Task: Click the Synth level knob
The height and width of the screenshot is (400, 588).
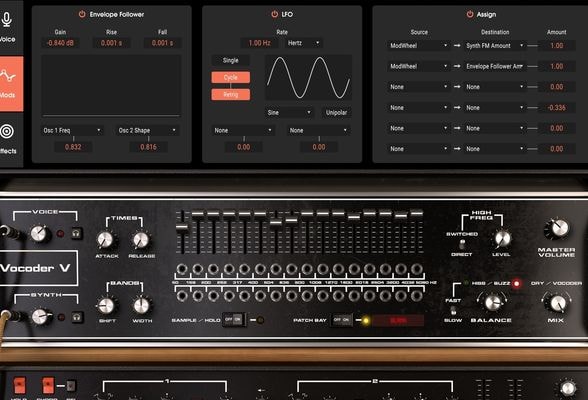Action: tap(40, 316)
